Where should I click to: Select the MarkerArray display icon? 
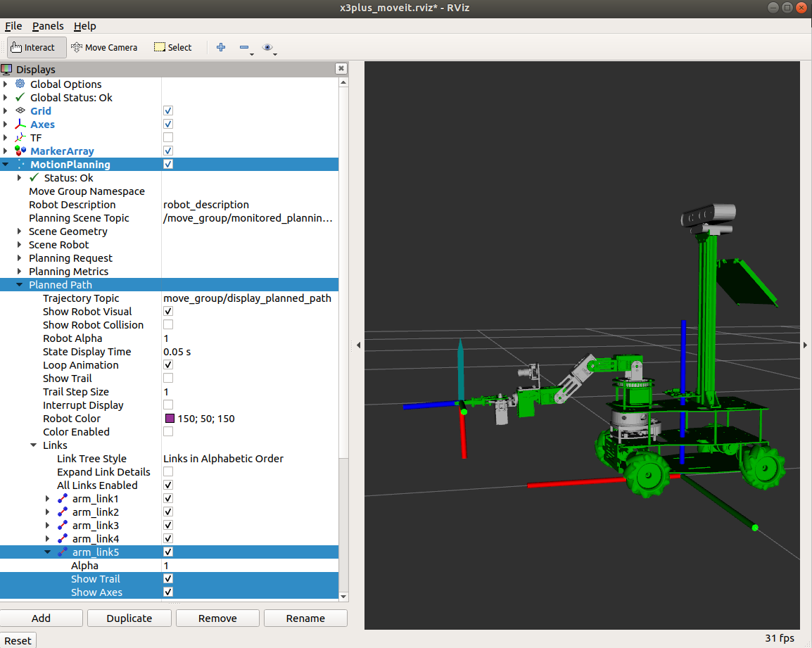tap(20, 151)
